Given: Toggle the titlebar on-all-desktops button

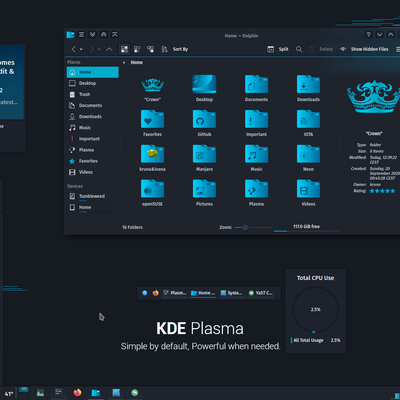Looking at the screenshot, I should pos(81,35).
